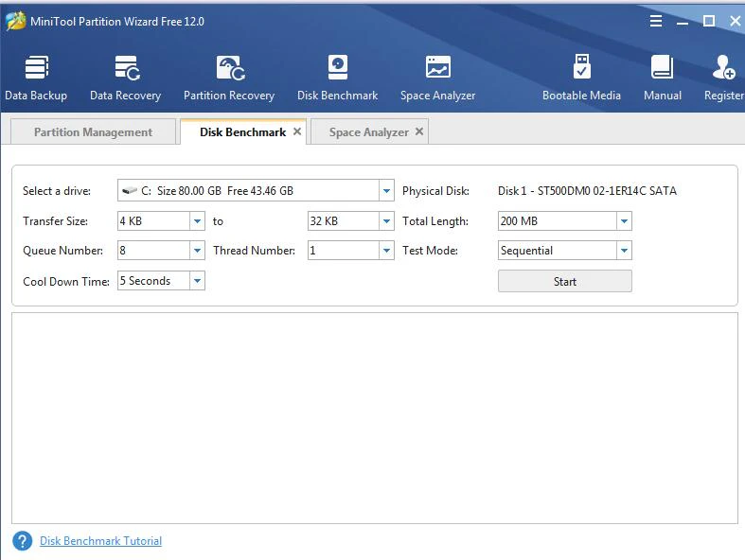Expand the Select a drive dropdown
Screen dimensions: 745x560
pos(387,190)
